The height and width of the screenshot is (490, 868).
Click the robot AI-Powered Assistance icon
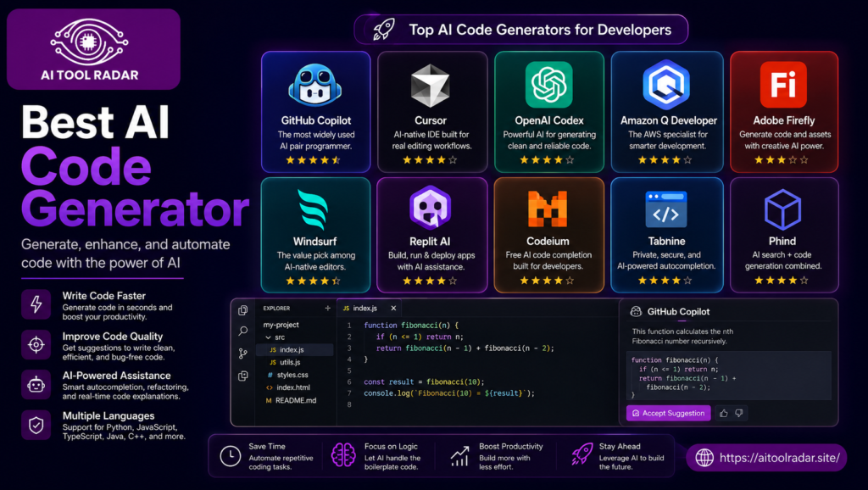[36, 384]
